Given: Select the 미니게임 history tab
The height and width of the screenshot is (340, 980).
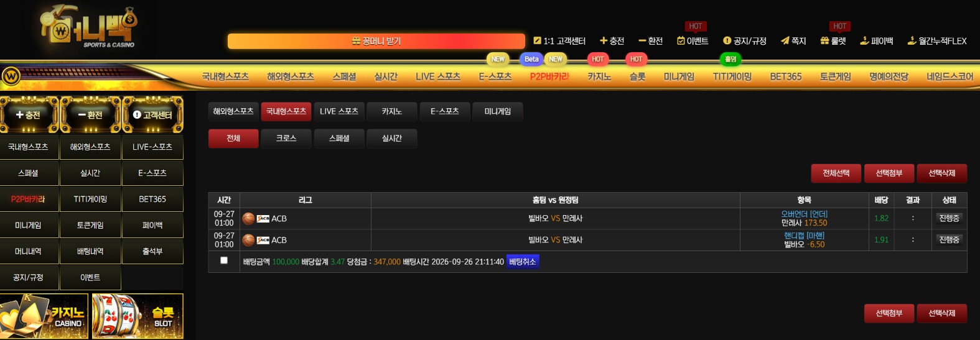Looking at the screenshot, I should [498, 111].
